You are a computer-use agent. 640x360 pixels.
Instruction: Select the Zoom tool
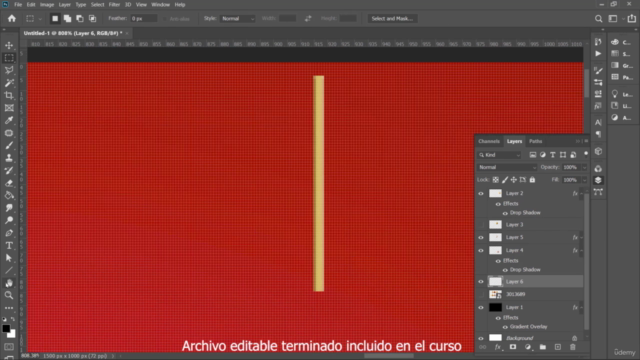click(x=9, y=296)
